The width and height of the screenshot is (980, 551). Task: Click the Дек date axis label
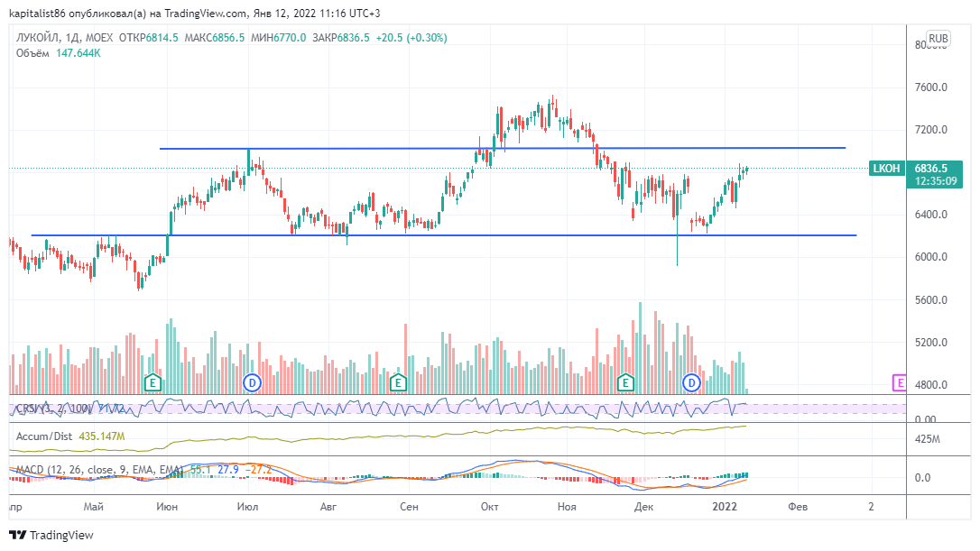pyautogui.click(x=643, y=506)
